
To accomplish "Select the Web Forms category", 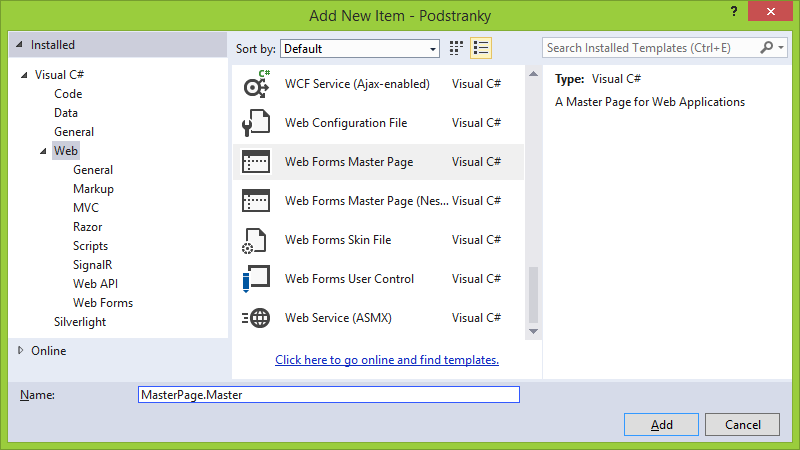I will [103, 303].
